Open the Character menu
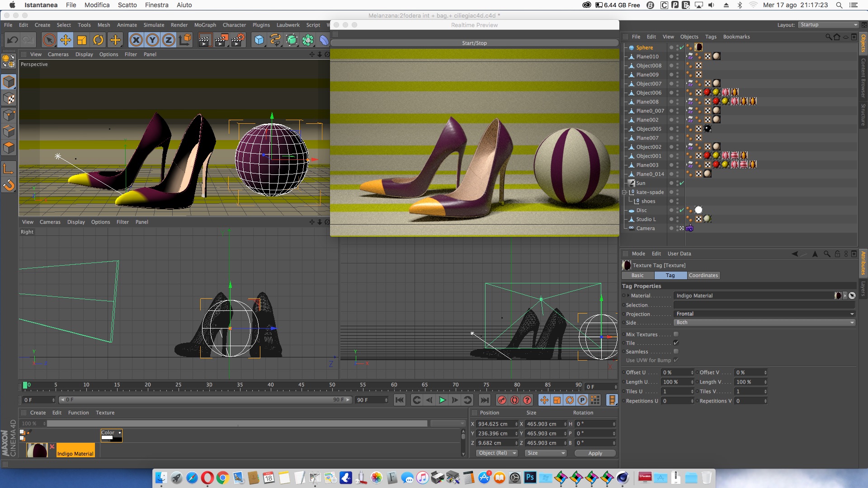This screenshot has height=488, width=868. (x=234, y=25)
